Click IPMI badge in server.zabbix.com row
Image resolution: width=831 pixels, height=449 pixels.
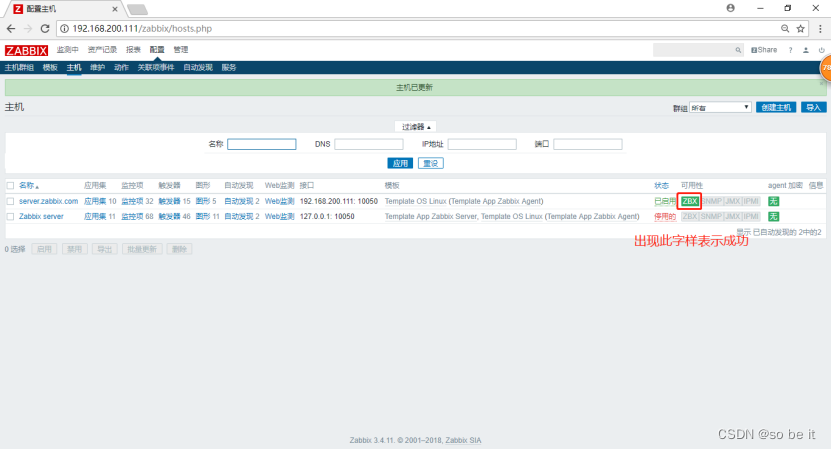[751, 201]
